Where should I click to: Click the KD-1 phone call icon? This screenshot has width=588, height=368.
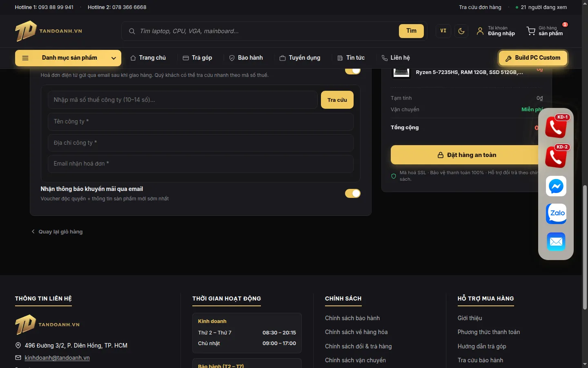coord(556,127)
